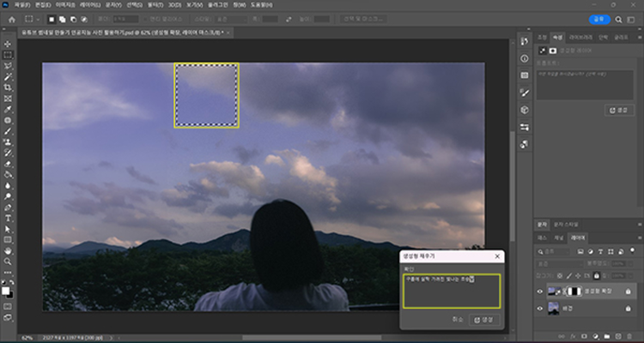The height and width of the screenshot is (343, 644).
Task: Click 생성 button in Properties panel
Action: [619, 111]
